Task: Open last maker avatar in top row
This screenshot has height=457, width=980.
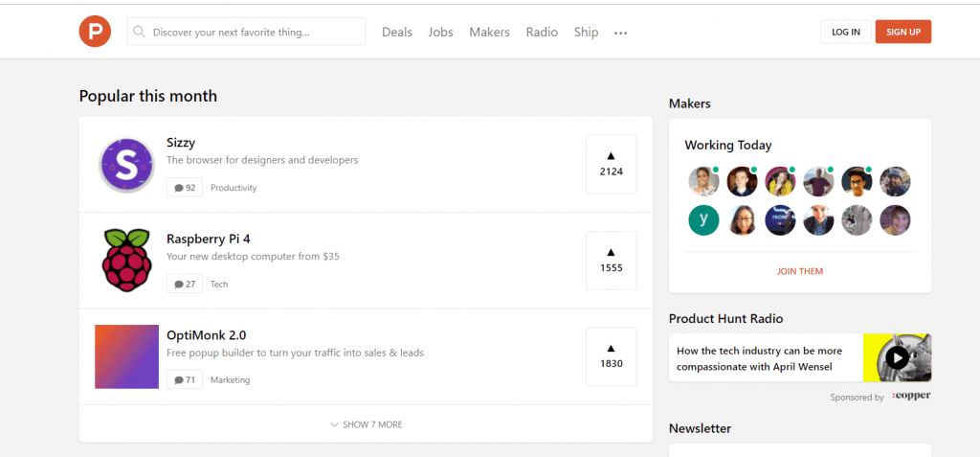Action: click(x=895, y=181)
